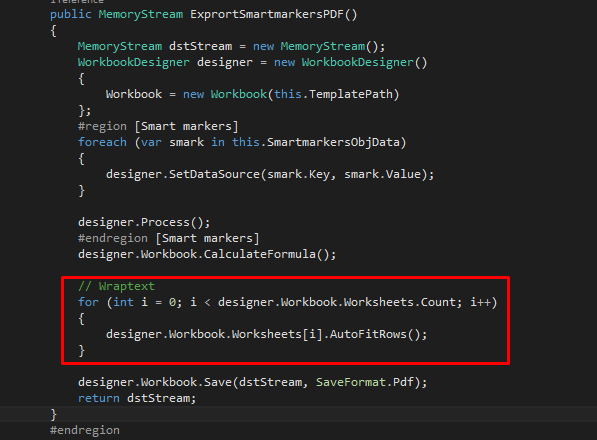Viewport: 597px width, 440px height.
Task: Click the i++ increment in the for loop
Action: click(x=480, y=302)
